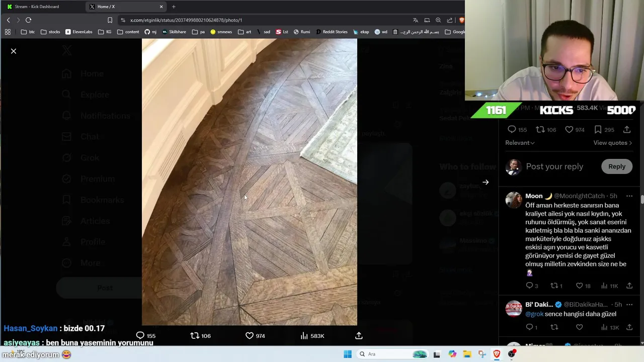Repost Moon's comment
The image size is (644, 362).
(x=554, y=286)
